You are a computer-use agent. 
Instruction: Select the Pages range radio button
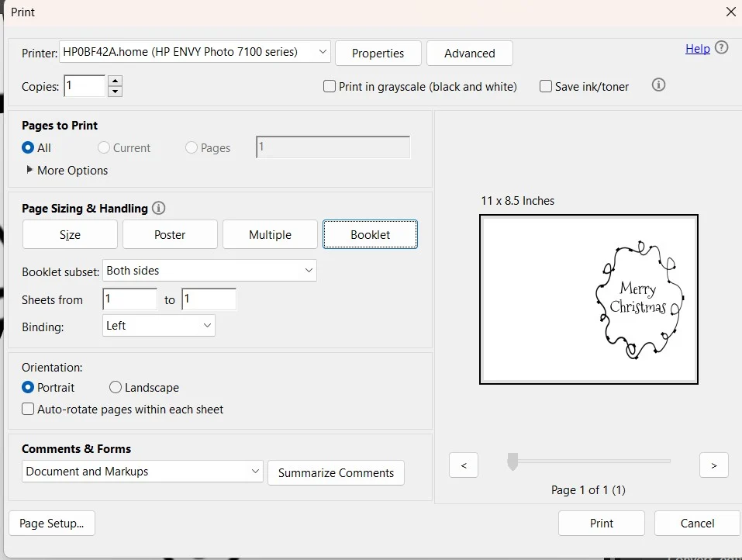(x=192, y=147)
